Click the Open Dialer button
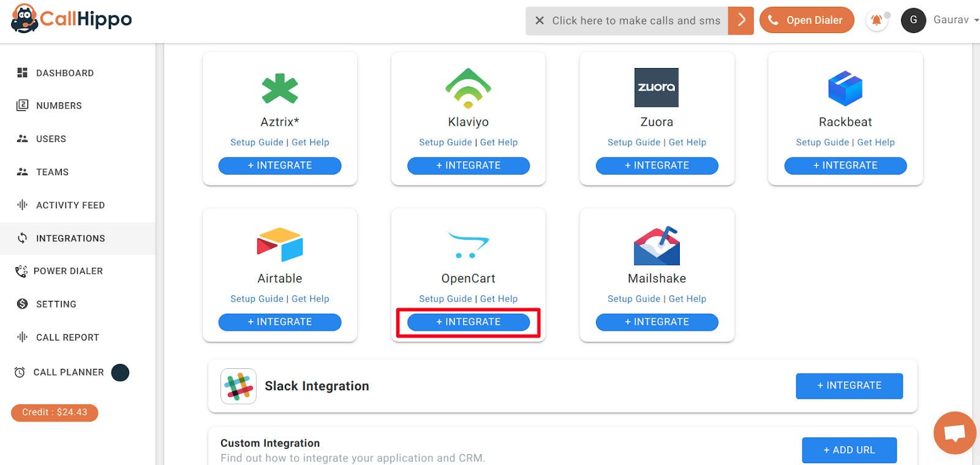 coord(807,20)
